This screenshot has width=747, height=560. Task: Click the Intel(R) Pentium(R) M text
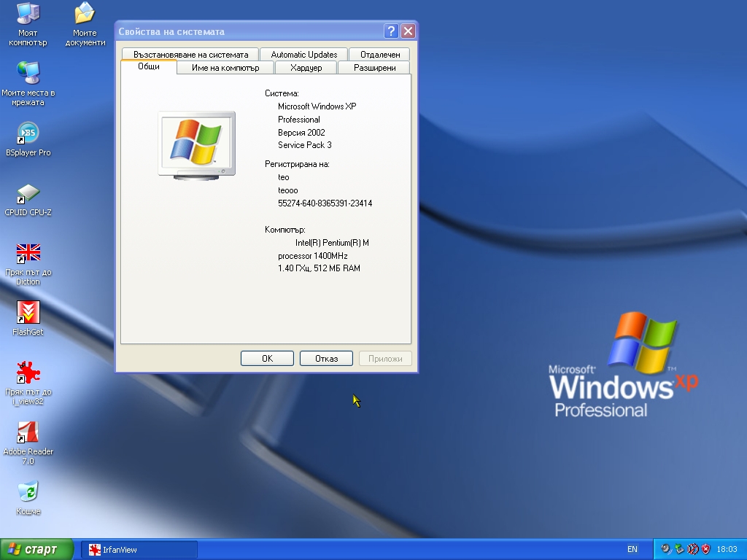click(x=332, y=243)
